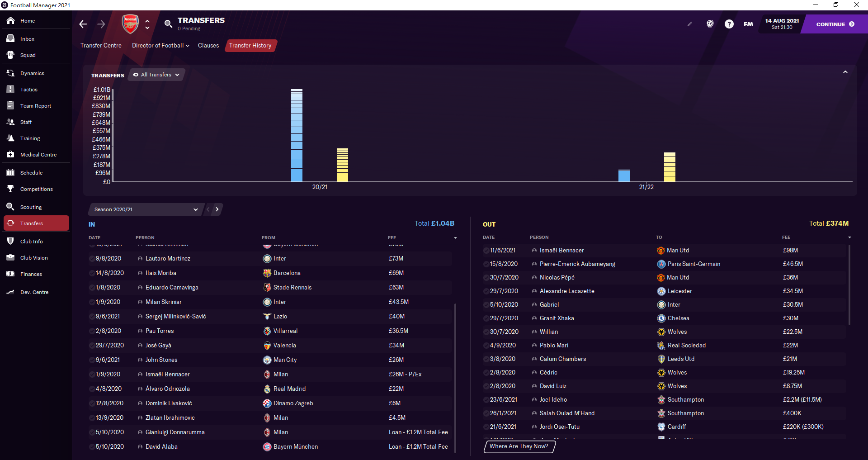Open the Finances icon
The image size is (868, 460).
pos(11,274)
